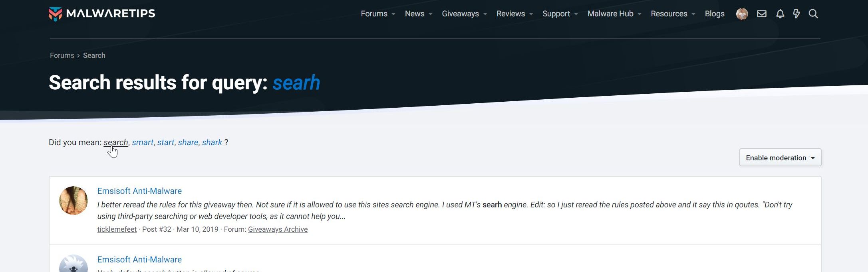Expand the Forums menu dropdown arrow

[393, 14]
